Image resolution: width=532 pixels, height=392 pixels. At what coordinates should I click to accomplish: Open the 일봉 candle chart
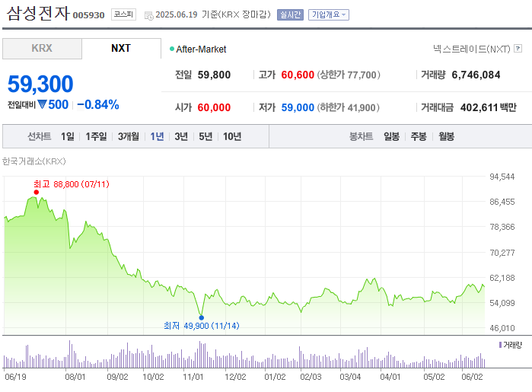(x=391, y=136)
